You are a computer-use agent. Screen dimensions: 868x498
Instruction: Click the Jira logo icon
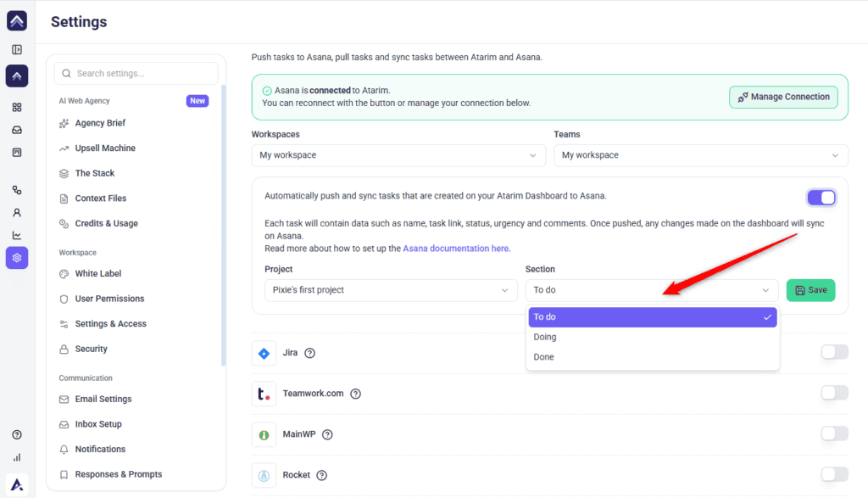(x=264, y=354)
